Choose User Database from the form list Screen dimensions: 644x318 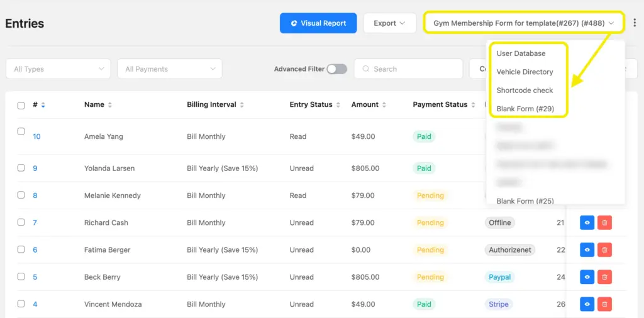coord(521,53)
